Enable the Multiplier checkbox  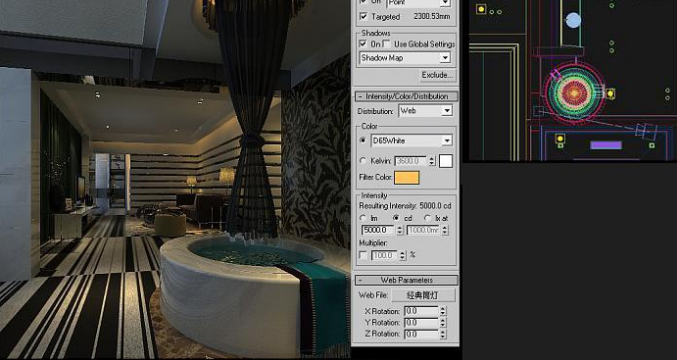coord(364,255)
